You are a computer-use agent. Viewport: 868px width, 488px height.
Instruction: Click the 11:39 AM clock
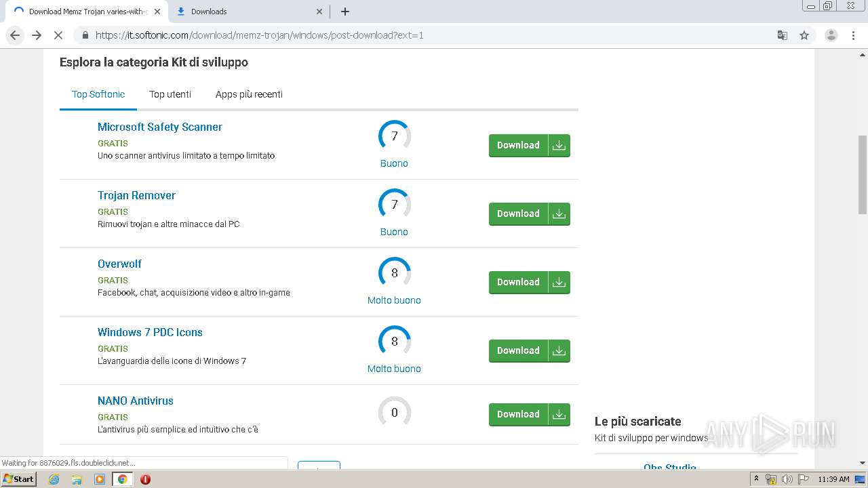pyautogui.click(x=833, y=479)
